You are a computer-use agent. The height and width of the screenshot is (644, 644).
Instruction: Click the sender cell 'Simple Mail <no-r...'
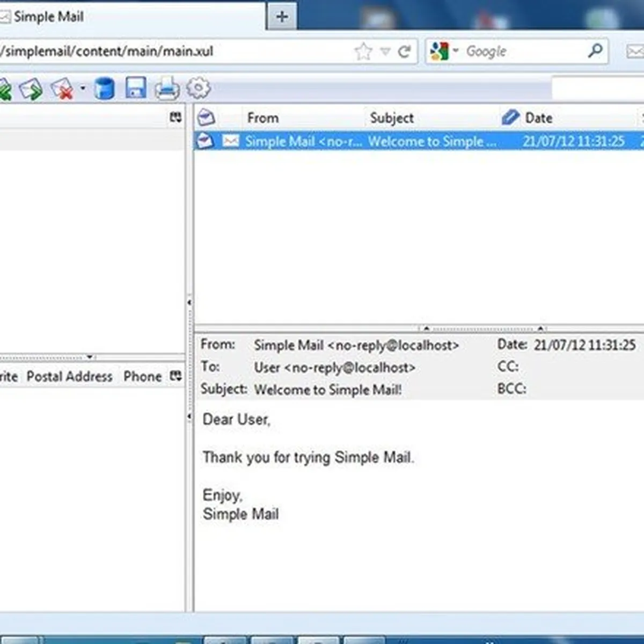304,141
